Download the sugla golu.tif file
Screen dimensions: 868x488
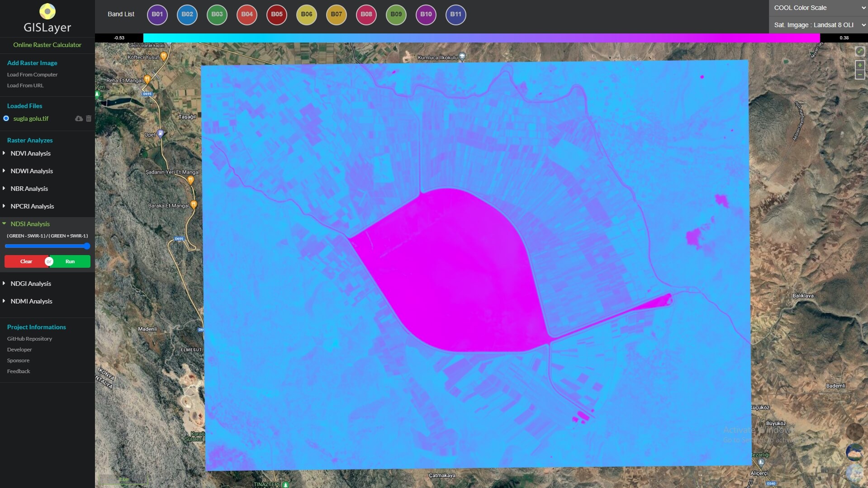[x=79, y=118]
